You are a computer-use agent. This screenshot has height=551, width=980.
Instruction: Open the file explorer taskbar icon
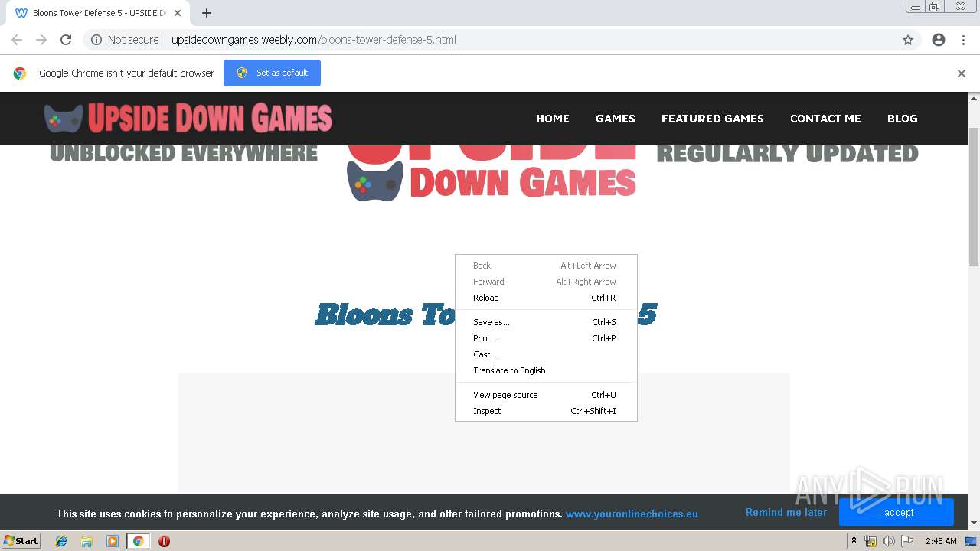(87, 541)
